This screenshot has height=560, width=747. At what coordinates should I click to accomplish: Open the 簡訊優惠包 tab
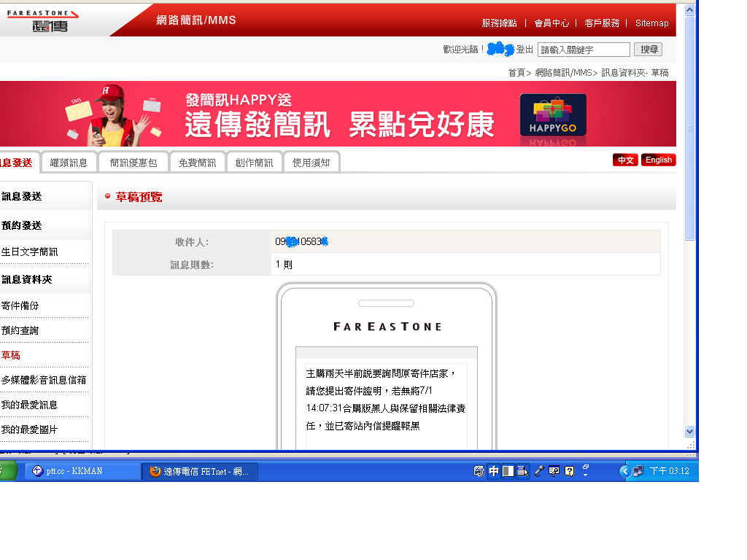(x=133, y=163)
